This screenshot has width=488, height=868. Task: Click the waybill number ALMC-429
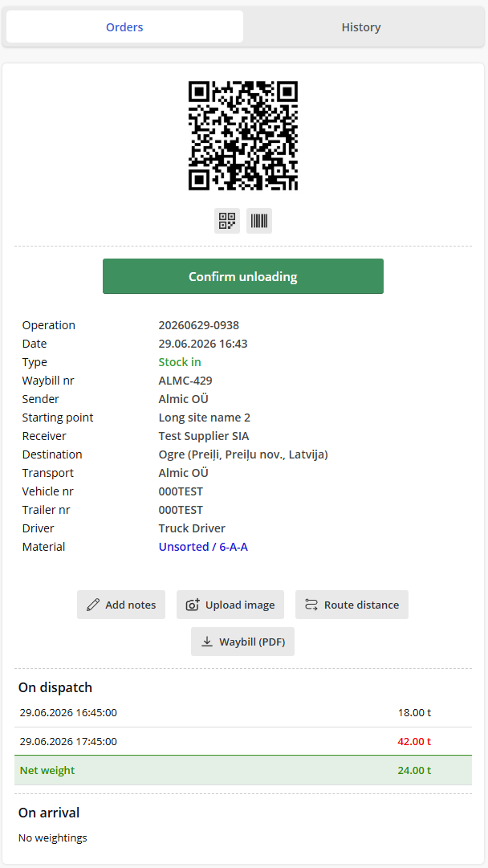click(x=185, y=381)
